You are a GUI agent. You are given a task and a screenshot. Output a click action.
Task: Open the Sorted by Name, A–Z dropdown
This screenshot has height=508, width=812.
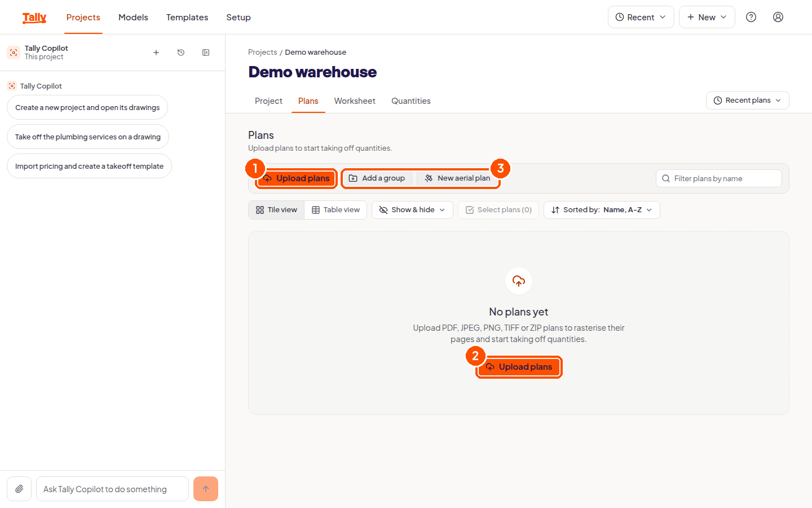(x=602, y=210)
